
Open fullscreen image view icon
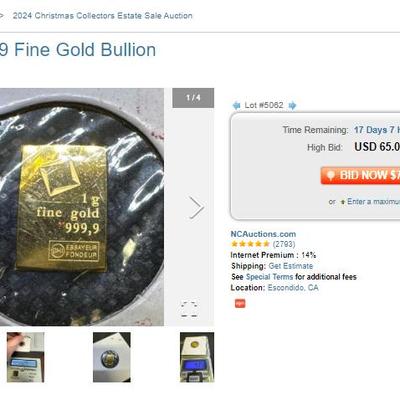tap(189, 309)
